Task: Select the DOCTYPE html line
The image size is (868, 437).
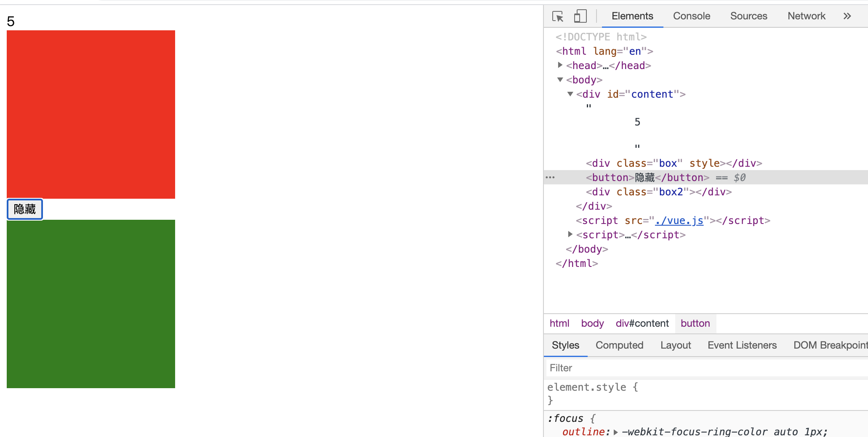Action: click(x=601, y=37)
